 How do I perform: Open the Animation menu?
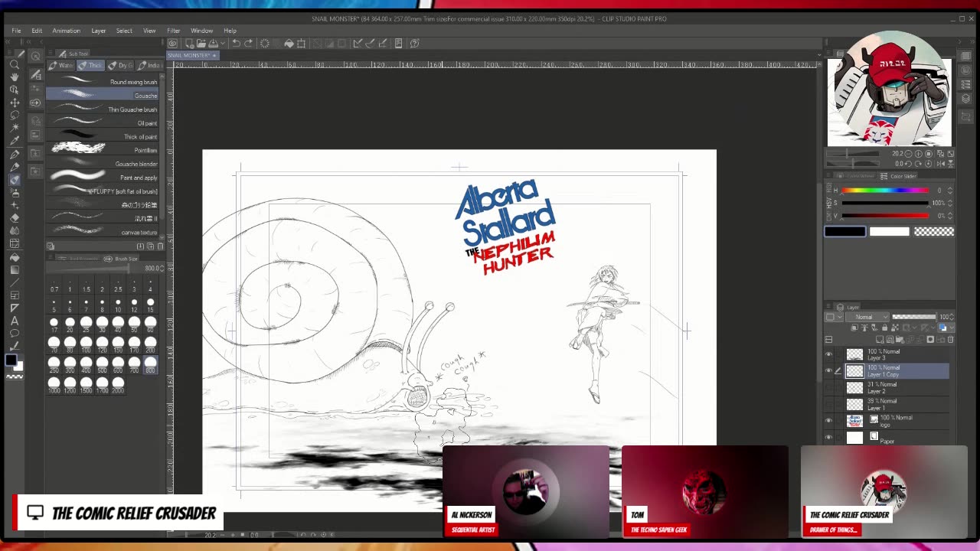[66, 31]
